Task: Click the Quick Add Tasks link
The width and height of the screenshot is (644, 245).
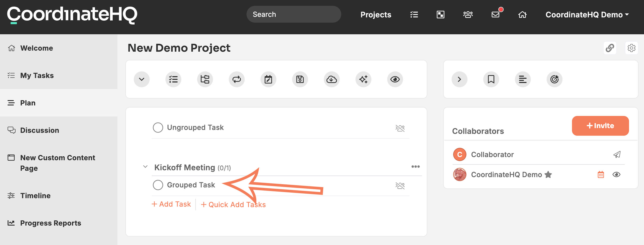Action: (x=233, y=205)
